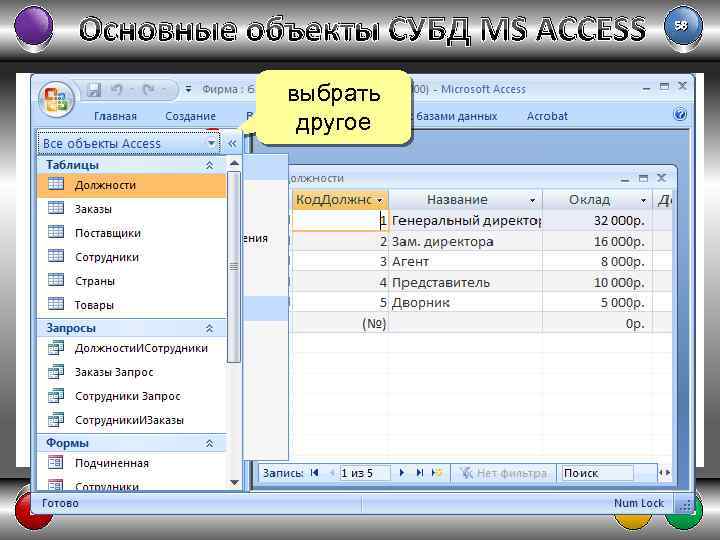Screen dimensions: 720x540
Task: Click the table icon beside Заказы
Action: pos(56,208)
